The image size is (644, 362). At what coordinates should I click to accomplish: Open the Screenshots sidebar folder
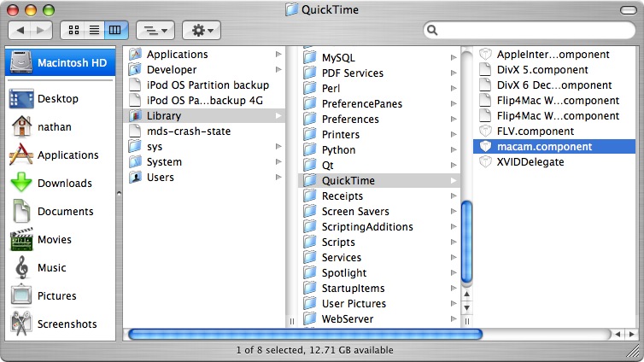[x=67, y=324]
